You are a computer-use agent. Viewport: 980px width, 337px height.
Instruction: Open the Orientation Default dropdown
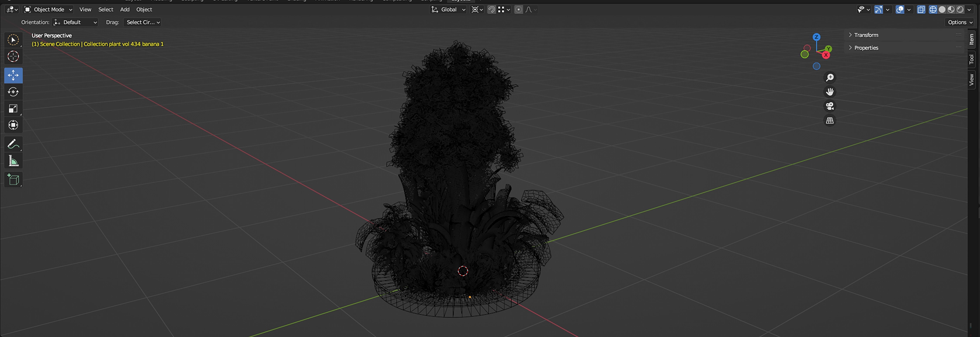coord(75,22)
